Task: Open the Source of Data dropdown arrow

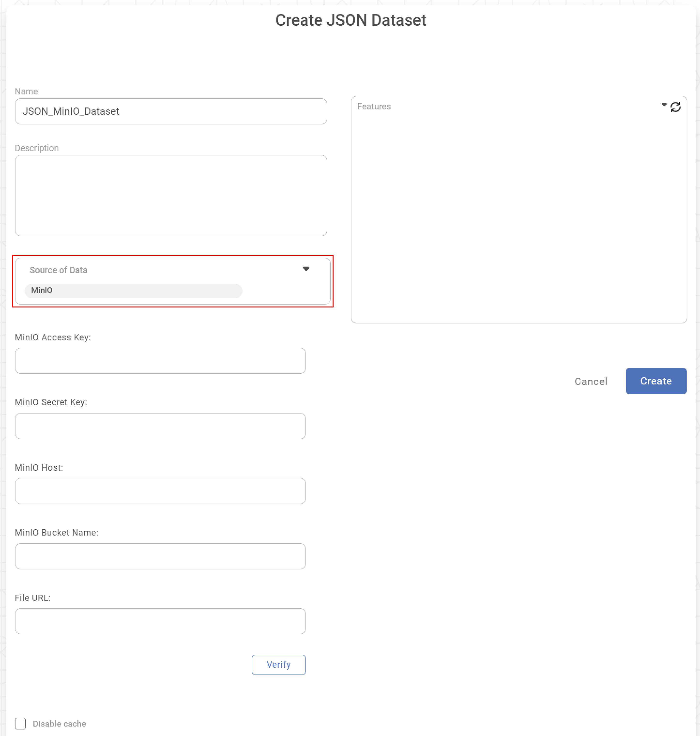Action: (306, 269)
